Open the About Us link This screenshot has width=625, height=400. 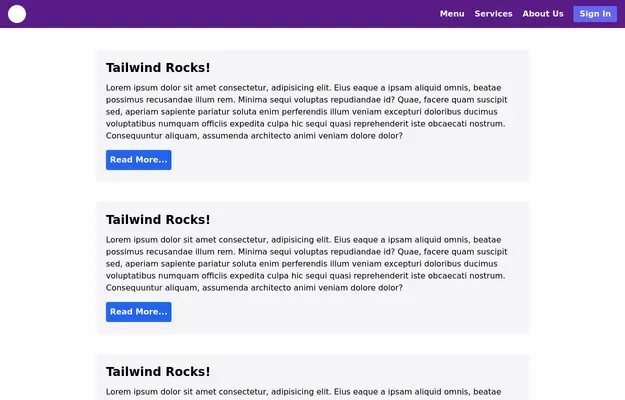click(x=543, y=14)
